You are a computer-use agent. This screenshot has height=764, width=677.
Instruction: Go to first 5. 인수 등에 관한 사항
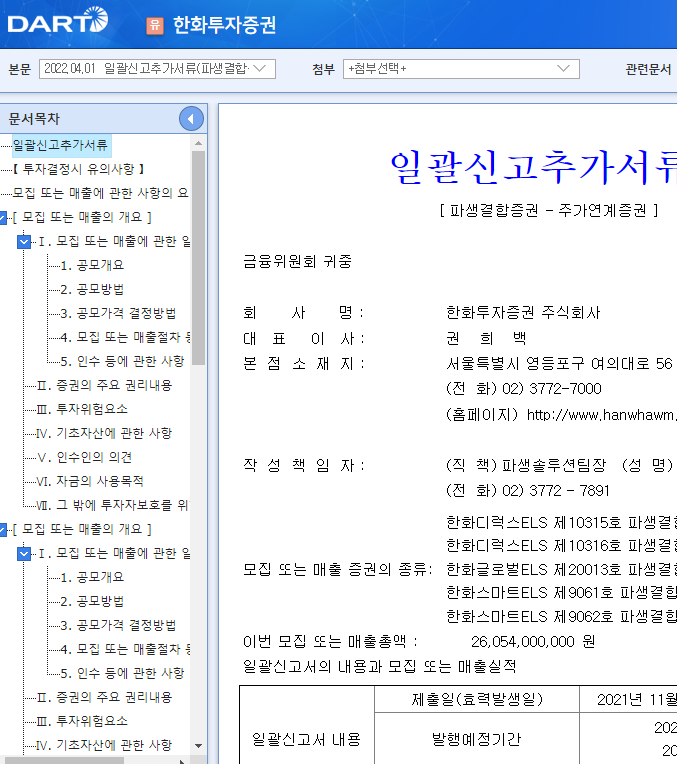point(122,361)
